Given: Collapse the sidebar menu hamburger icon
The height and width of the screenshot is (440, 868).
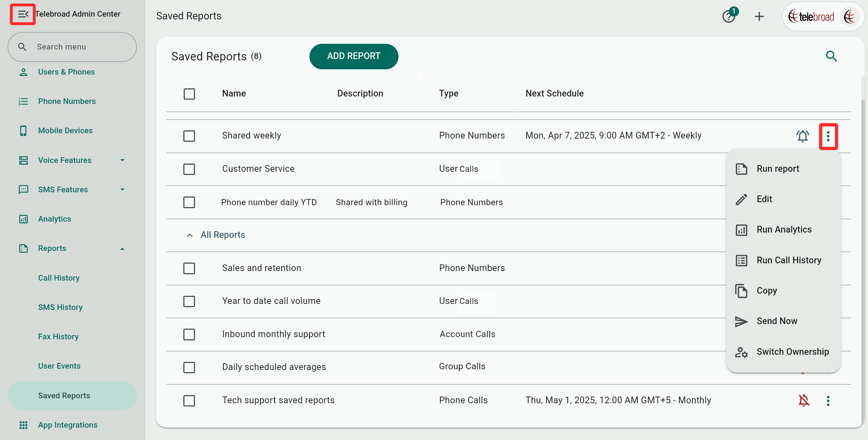Looking at the screenshot, I should (23, 14).
